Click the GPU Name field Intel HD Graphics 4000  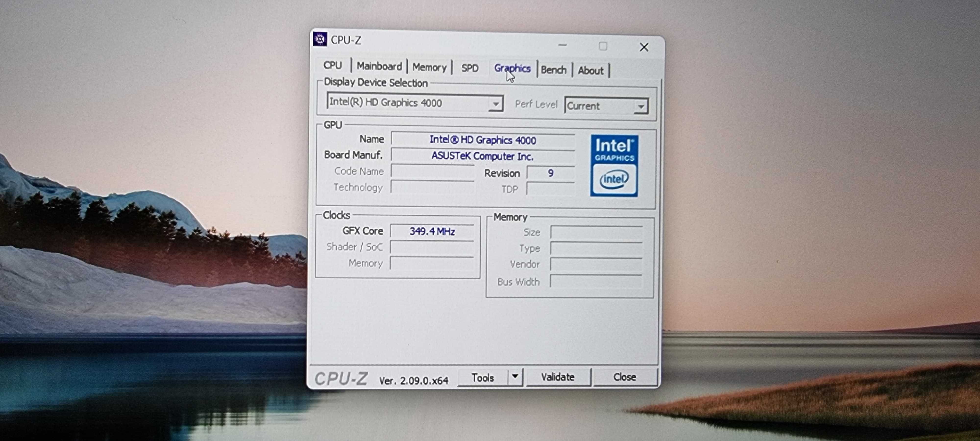(x=483, y=140)
